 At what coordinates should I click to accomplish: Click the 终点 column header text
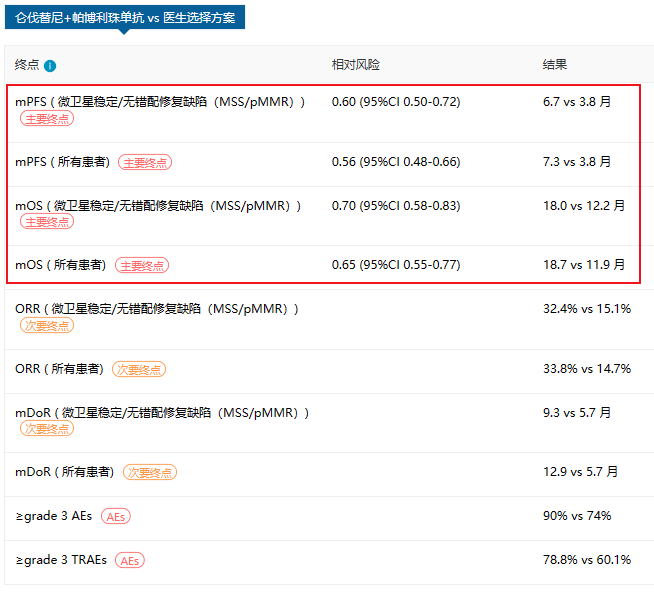(x=27, y=65)
